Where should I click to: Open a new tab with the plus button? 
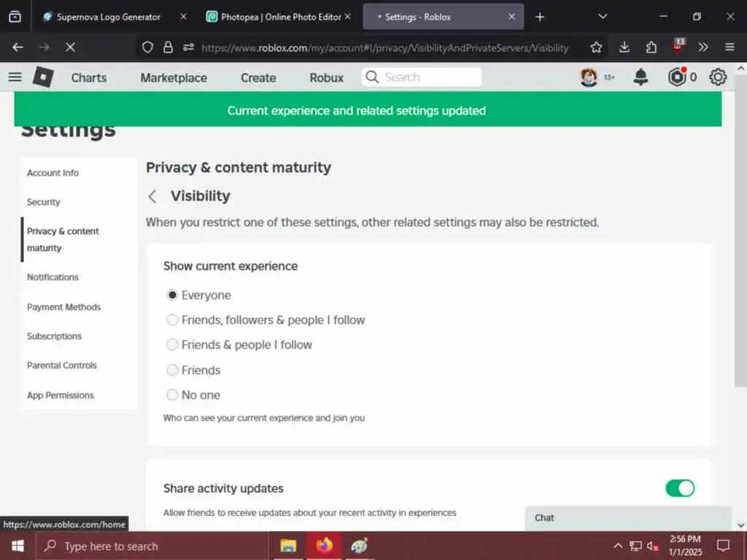(540, 17)
